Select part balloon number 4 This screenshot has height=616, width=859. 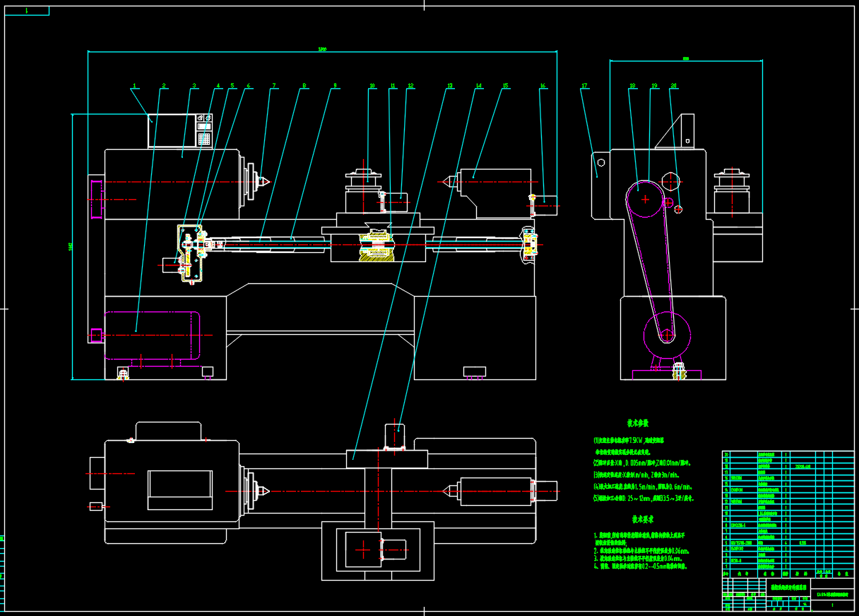coord(218,85)
